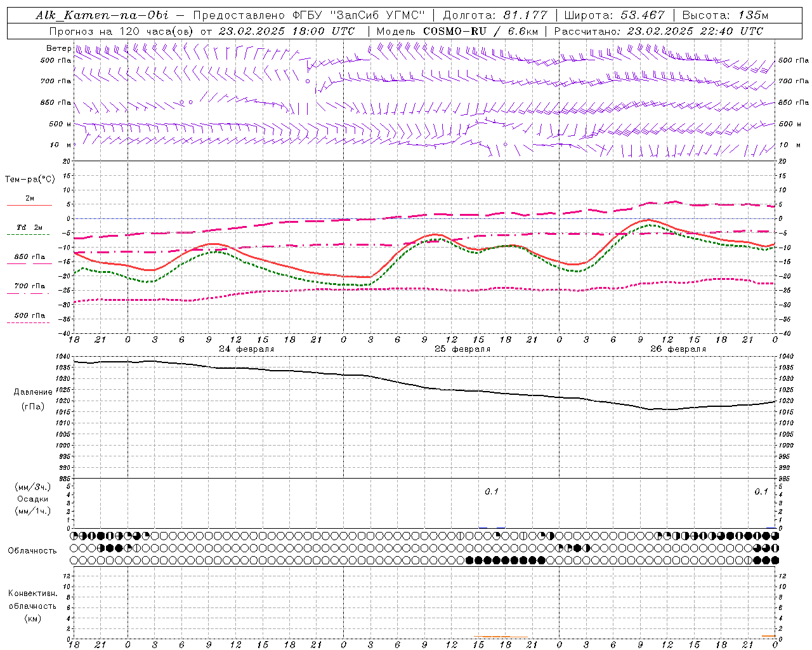Select the longitude value Долгота: 81.177
Image resolution: width=812 pixels, height=650 pixels.
pos(494,15)
